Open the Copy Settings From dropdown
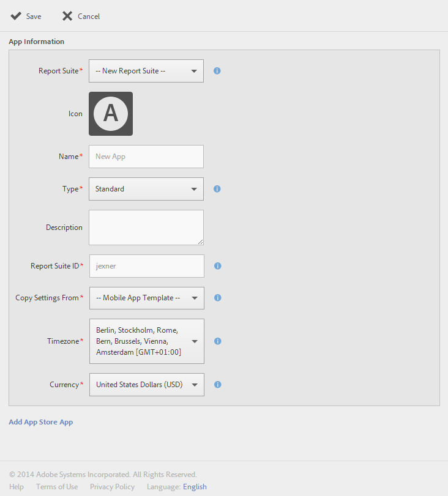The height and width of the screenshot is (496, 448). pyautogui.click(x=147, y=298)
